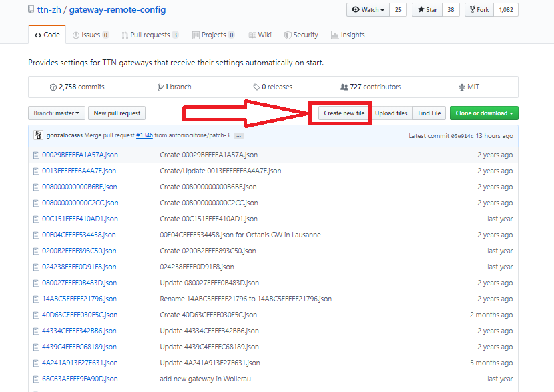
Task: Star the repository
Action: pyautogui.click(x=427, y=9)
